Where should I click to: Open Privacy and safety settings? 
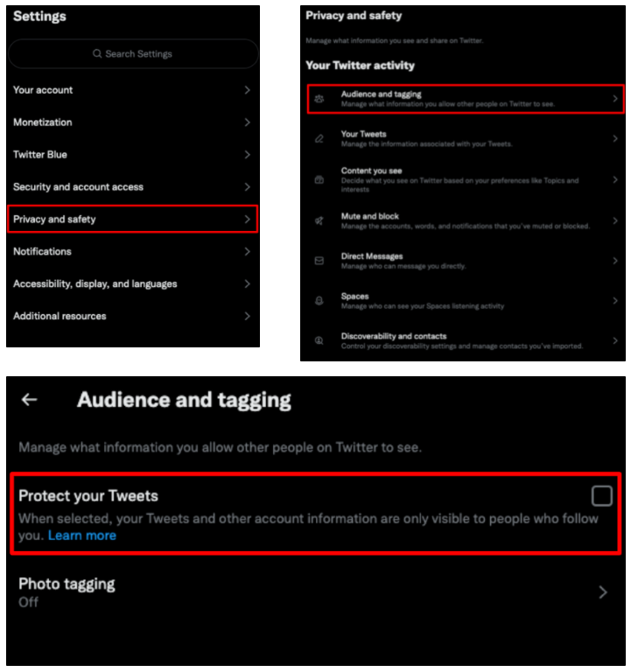pyautogui.click(x=133, y=219)
